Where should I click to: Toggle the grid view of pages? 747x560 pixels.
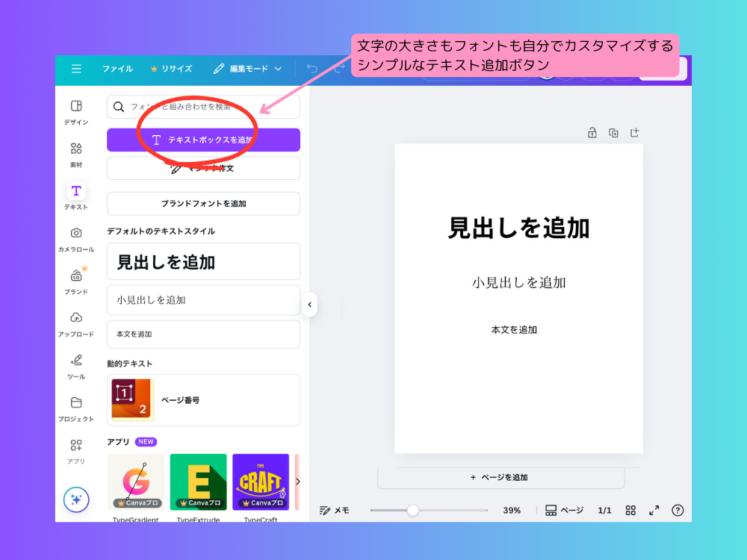coord(630,511)
